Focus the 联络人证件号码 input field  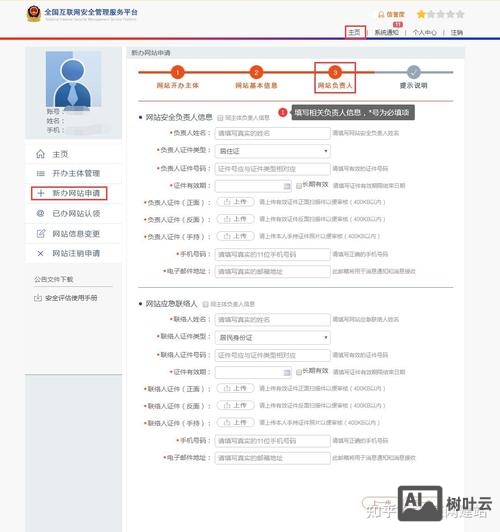[x=273, y=355]
